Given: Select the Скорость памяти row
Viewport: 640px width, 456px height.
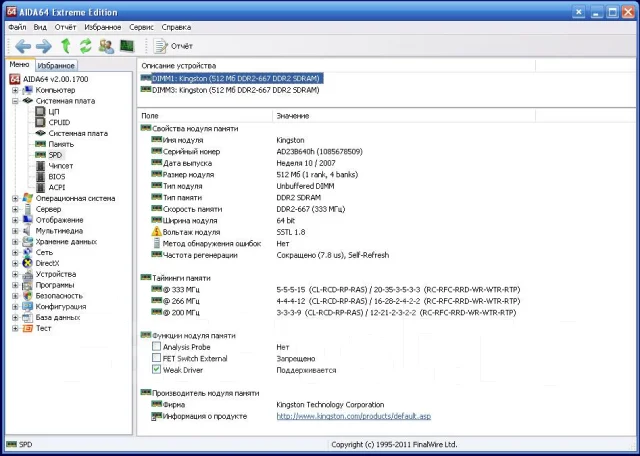Looking at the screenshot, I should coord(248,209).
